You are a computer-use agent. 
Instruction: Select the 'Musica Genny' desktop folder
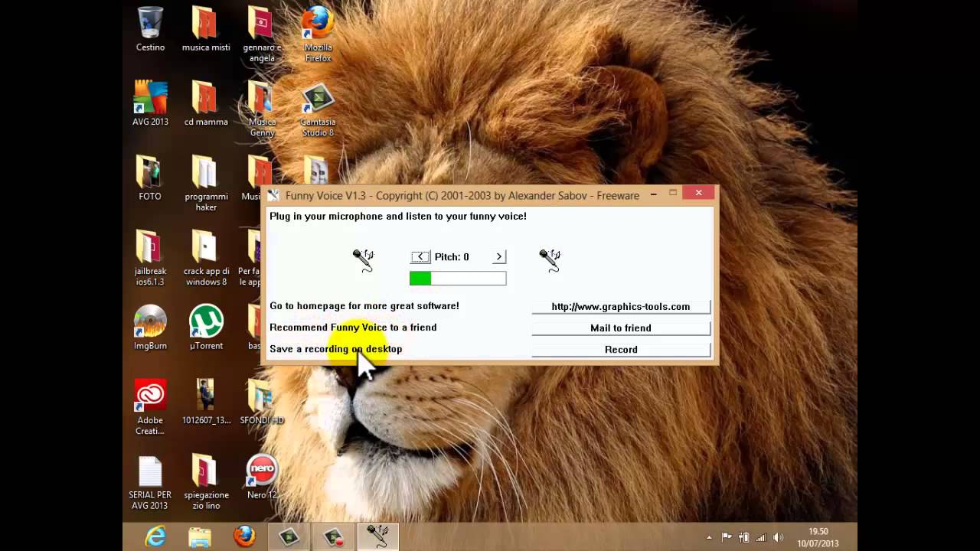point(262,109)
